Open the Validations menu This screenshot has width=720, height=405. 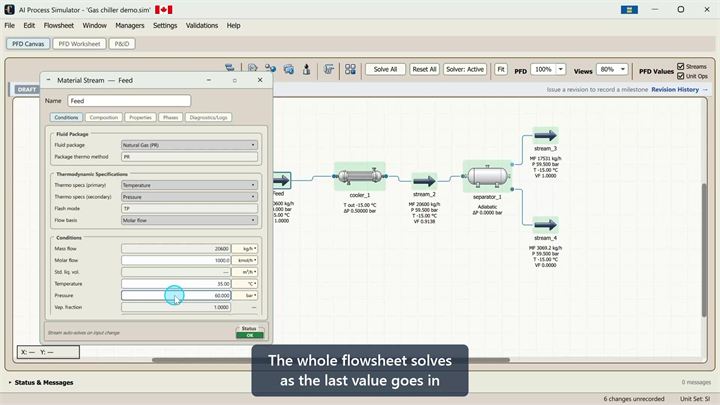coord(202,25)
